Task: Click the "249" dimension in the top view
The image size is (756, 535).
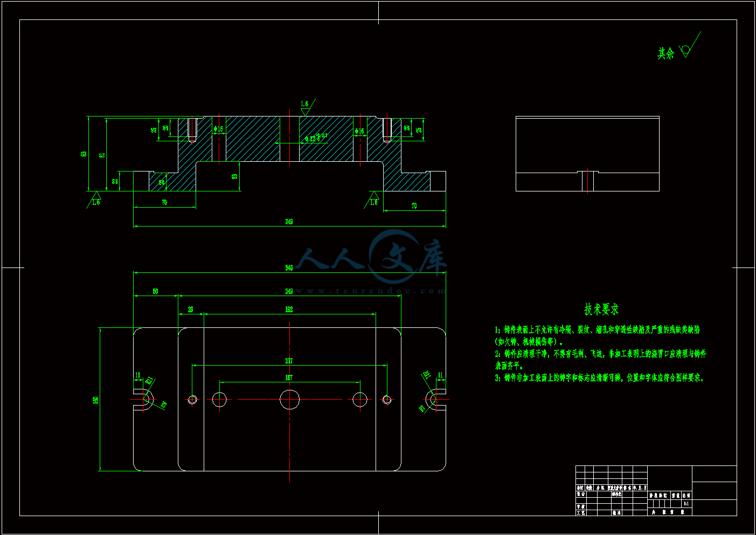Action: [289, 291]
